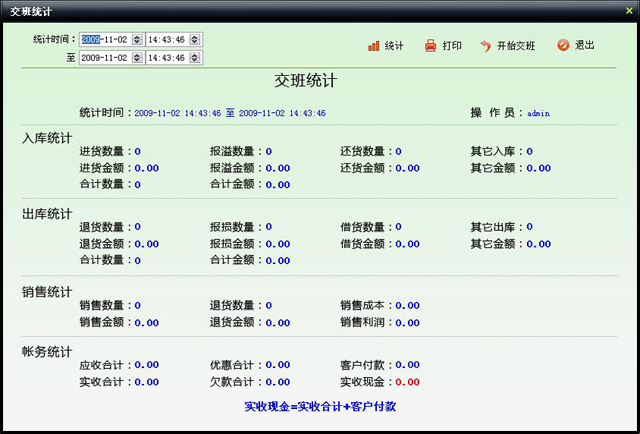The height and width of the screenshot is (434, 640).
Task: Increase start date with up arrow
Action: pos(137,36)
